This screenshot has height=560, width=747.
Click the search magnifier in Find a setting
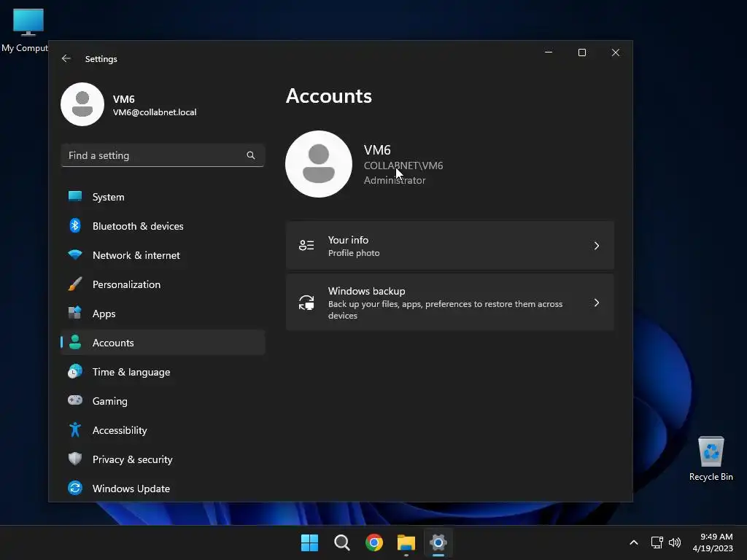251,155
